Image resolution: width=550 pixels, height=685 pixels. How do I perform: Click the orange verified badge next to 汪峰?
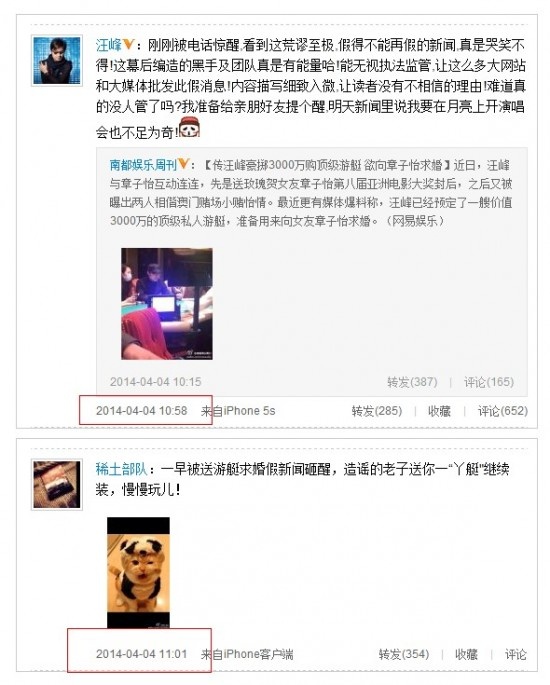[x=128, y=44]
